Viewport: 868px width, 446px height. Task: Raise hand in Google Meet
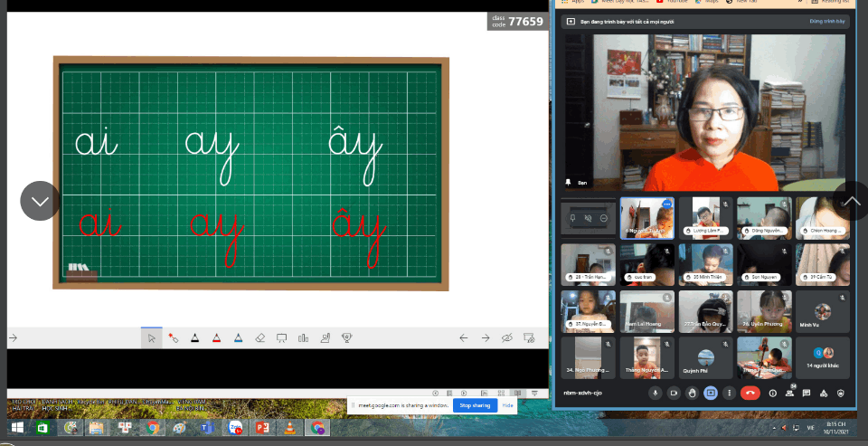692,394
